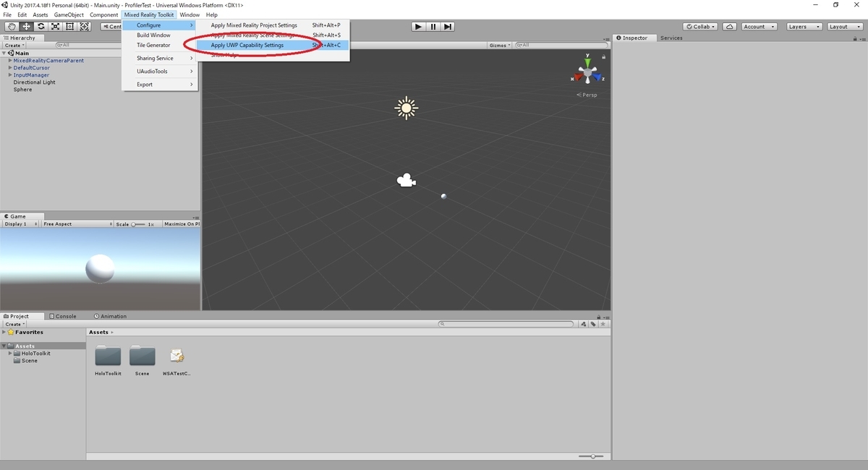Select the camera icon in Scene view

point(407,180)
